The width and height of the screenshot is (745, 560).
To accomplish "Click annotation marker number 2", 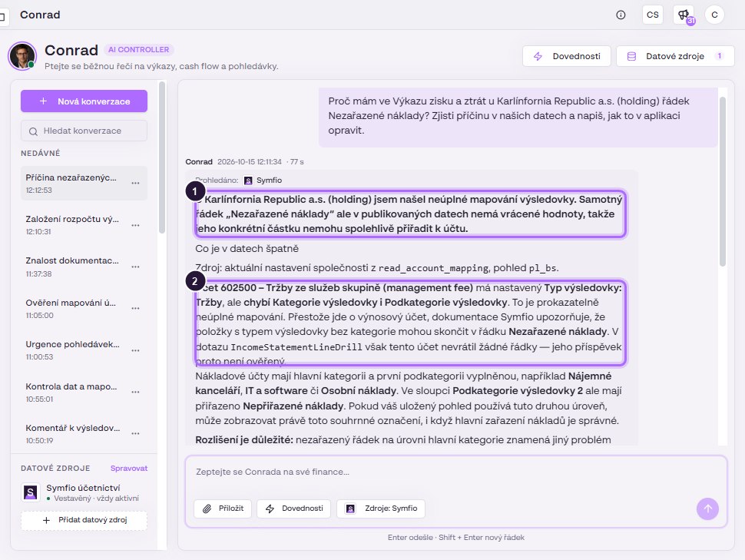I will pos(195,281).
